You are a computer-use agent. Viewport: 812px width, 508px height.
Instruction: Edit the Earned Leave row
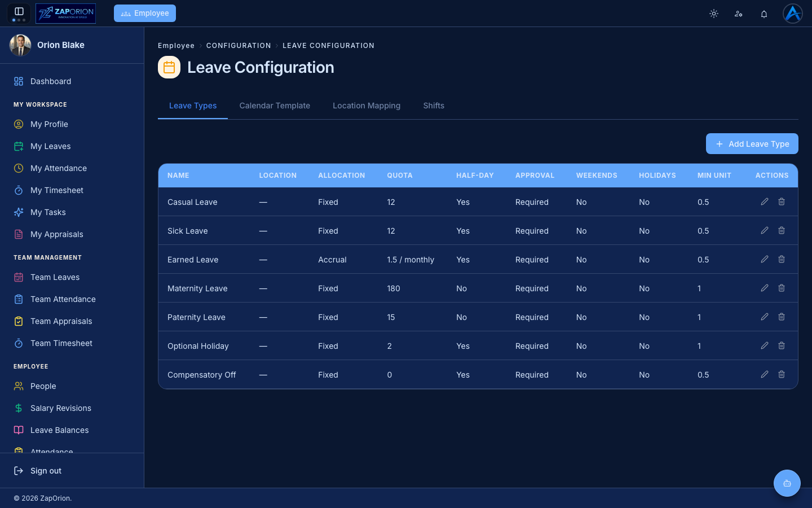pyautogui.click(x=765, y=259)
